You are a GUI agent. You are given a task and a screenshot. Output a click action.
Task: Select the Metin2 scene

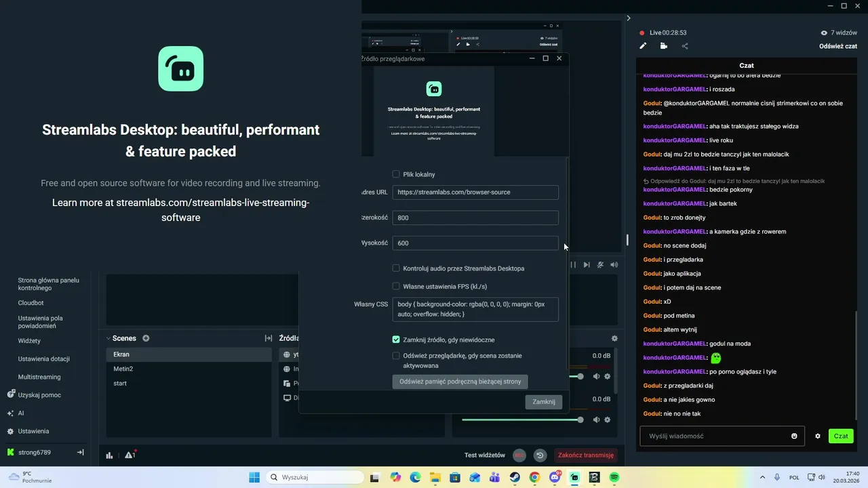[189, 369]
